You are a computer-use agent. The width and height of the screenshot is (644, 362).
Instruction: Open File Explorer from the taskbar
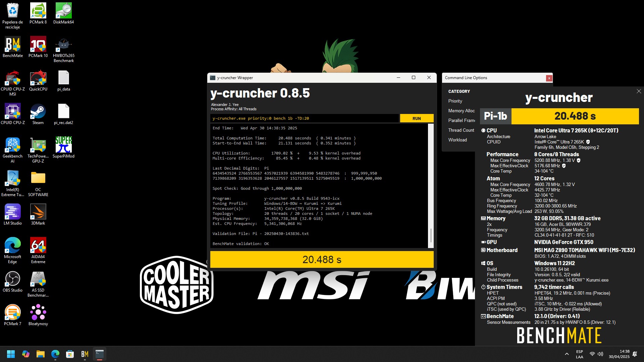pos(41,354)
